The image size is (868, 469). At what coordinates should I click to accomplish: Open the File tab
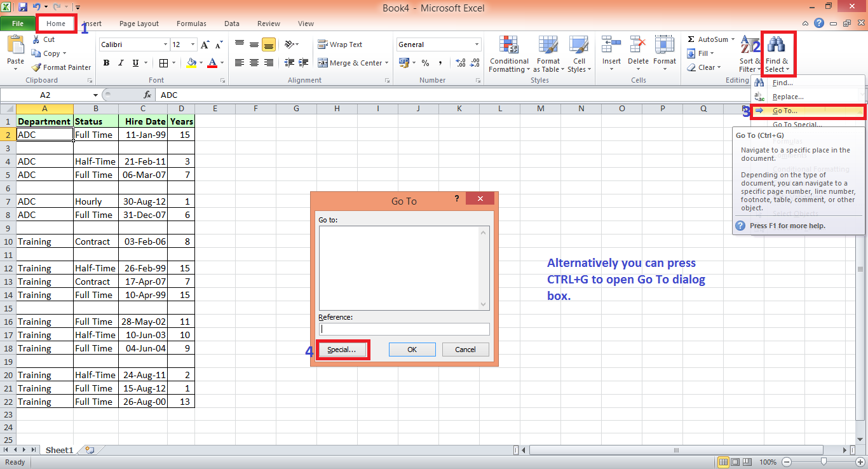click(x=18, y=24)
